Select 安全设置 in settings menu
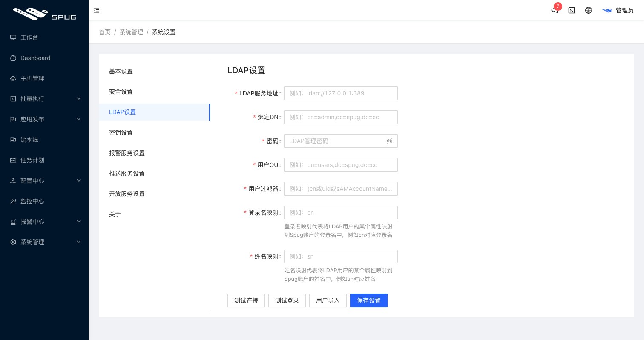644x340 pixels. (x=154, y=92)
